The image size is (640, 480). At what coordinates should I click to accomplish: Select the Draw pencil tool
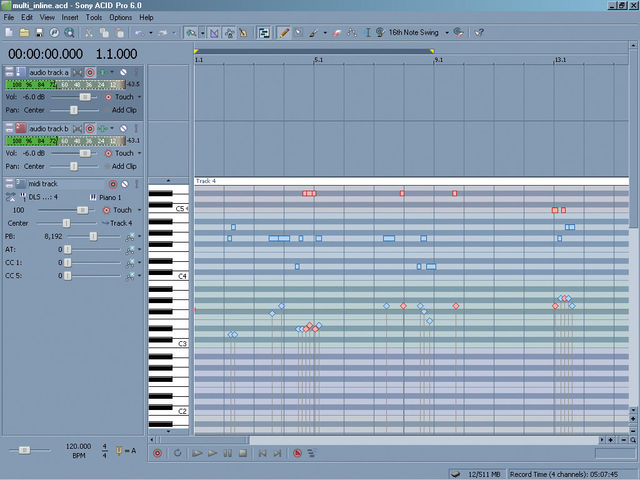click(x=284, y=33)
